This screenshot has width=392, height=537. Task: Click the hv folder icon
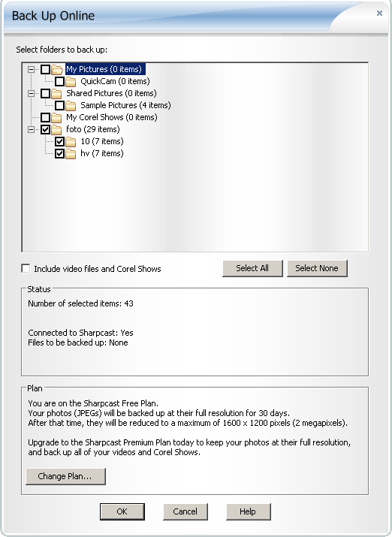(x=71, y=153)
